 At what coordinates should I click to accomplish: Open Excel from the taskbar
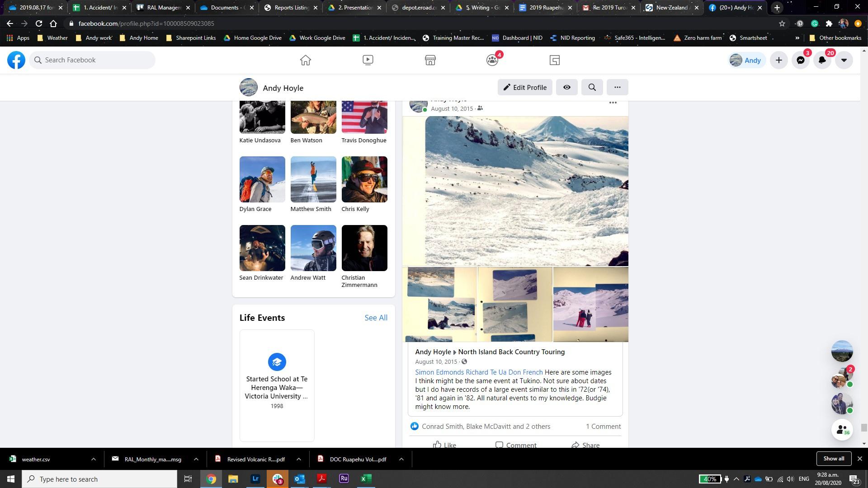point(366,479)
